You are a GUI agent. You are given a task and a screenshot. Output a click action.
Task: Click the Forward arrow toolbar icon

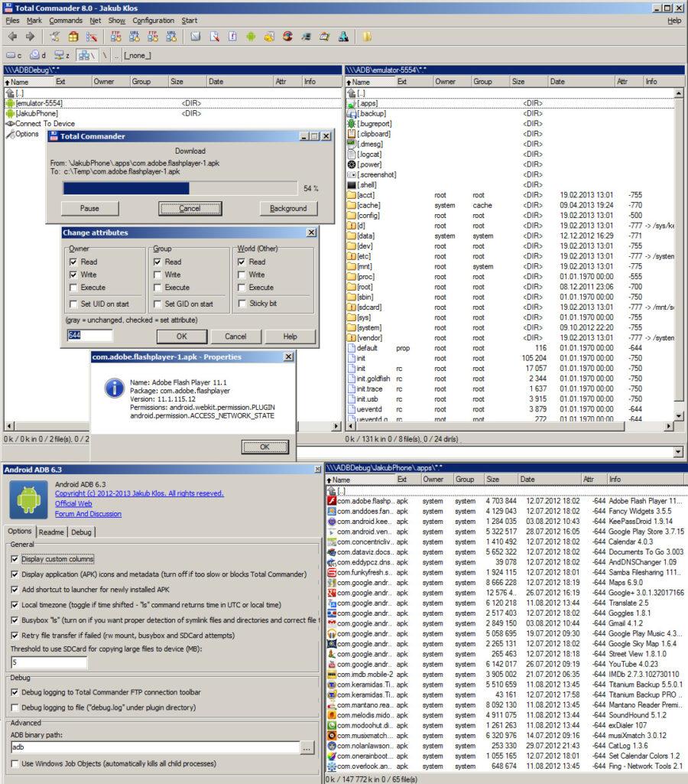pyautogui.click(x=31, y=37)
